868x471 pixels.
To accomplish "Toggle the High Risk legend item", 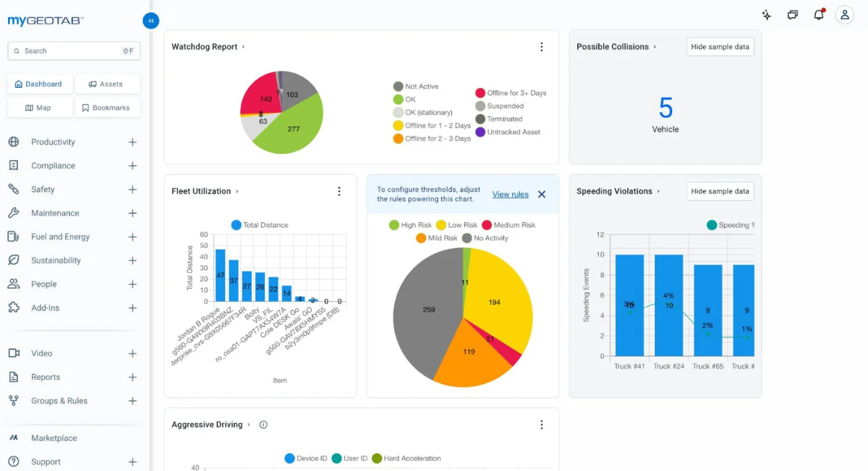I will coord(410,225).
